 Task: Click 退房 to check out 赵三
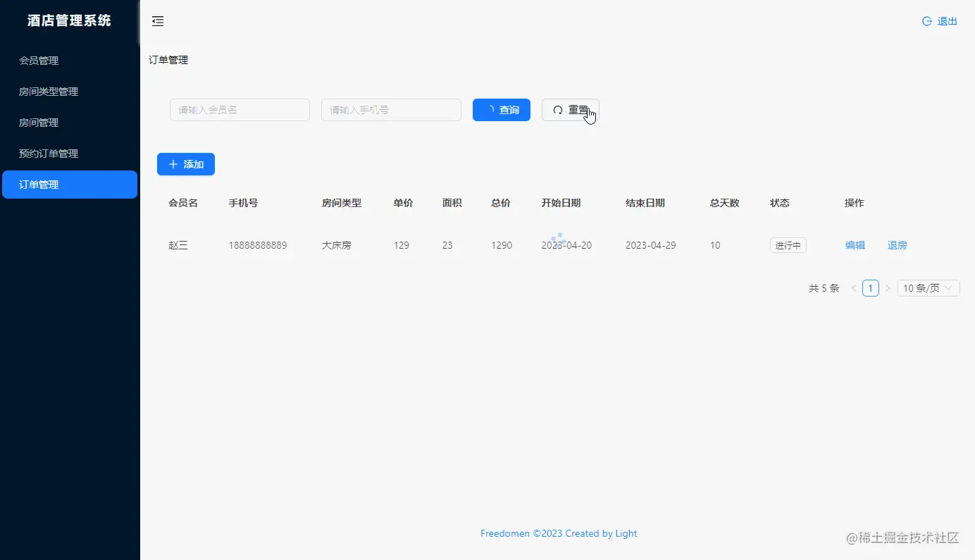tap(898, 245)
